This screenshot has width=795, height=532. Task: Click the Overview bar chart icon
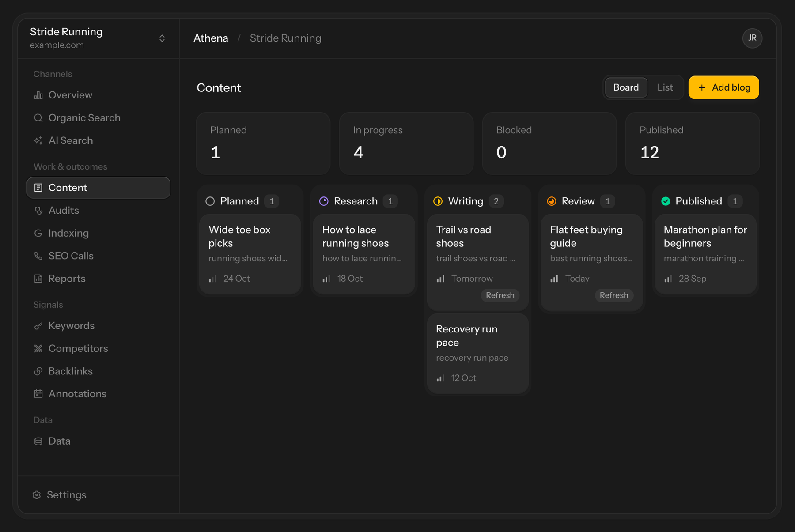click(38, 95)
